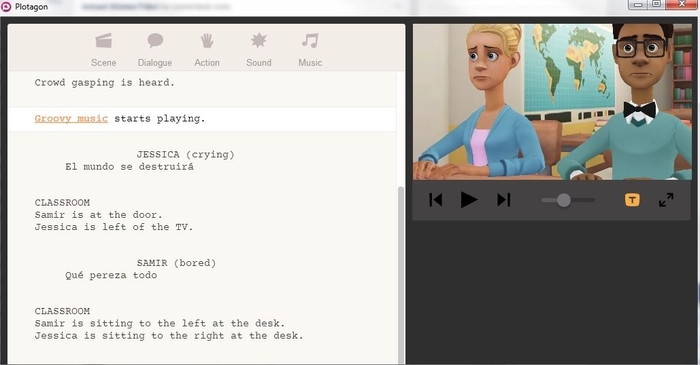Edit the SAMIR (bored) expression line

click(176, 263)
